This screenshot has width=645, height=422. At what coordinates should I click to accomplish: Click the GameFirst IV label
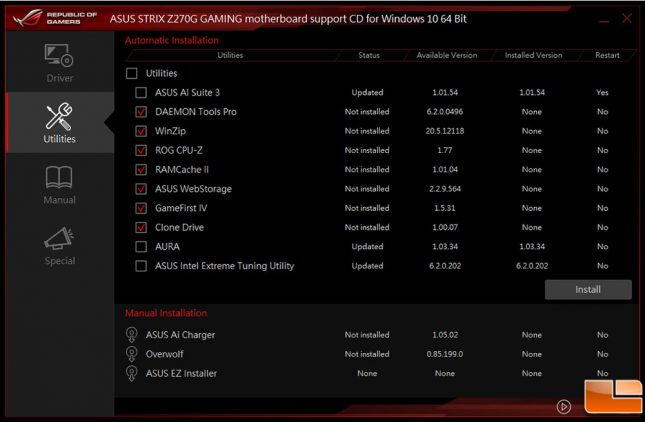click(181, 208)
